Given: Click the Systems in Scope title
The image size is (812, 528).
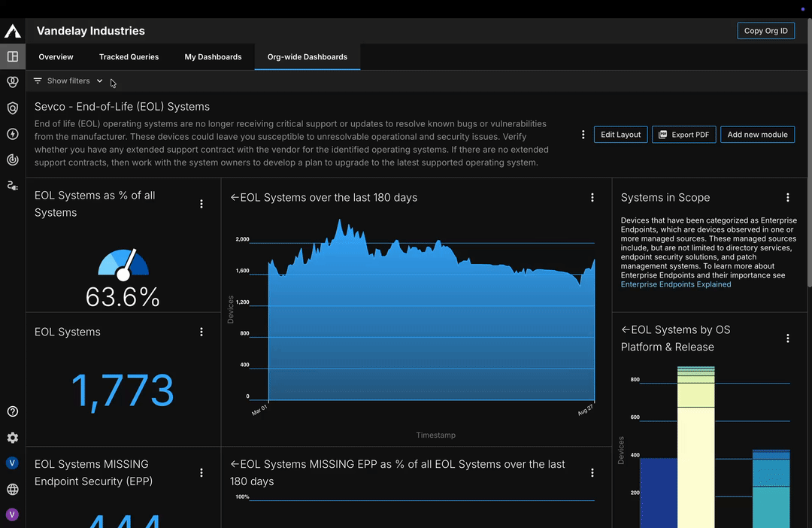Looking at the screenshot, I should click(665, 197).
